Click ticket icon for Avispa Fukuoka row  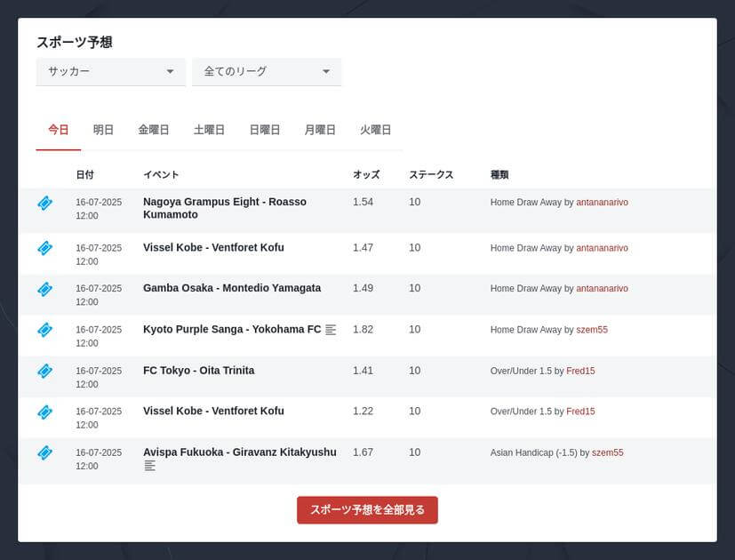point(45,452)
